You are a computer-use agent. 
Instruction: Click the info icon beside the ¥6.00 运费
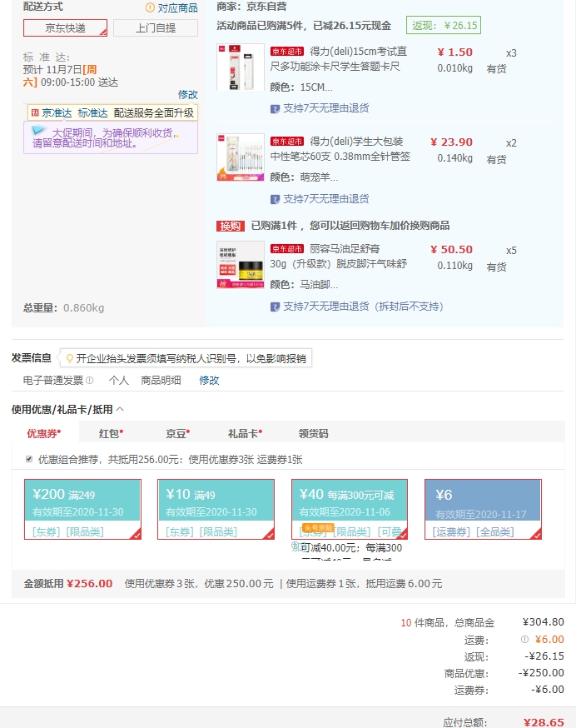524,640
